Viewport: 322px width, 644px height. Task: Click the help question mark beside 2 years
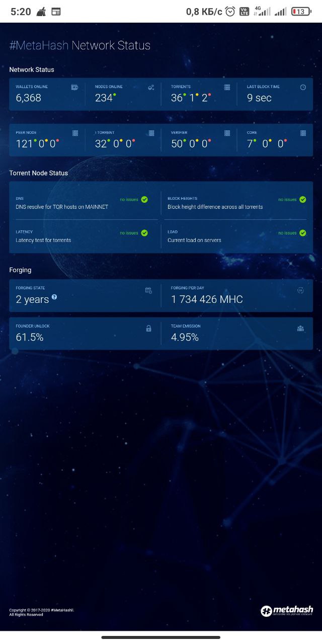click(54, 297)
